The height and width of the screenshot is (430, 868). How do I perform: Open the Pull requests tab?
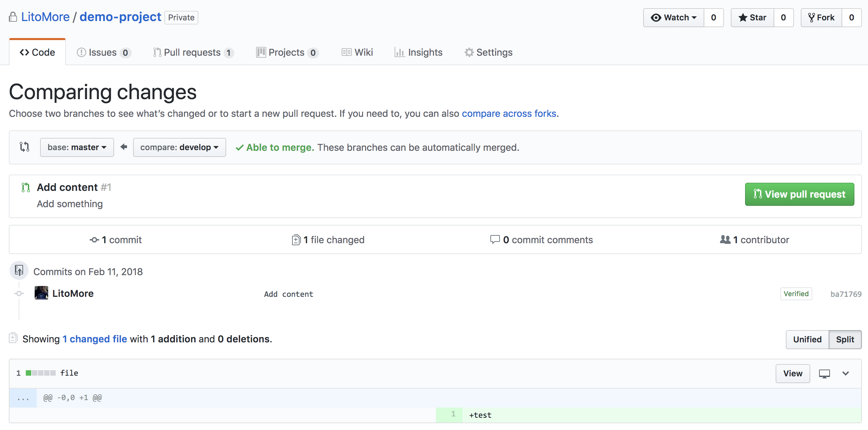click(193, 53)
